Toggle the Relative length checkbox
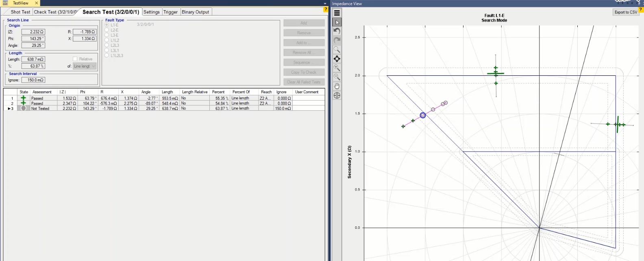This screenshot has height=261, width=644. [75, 59]
